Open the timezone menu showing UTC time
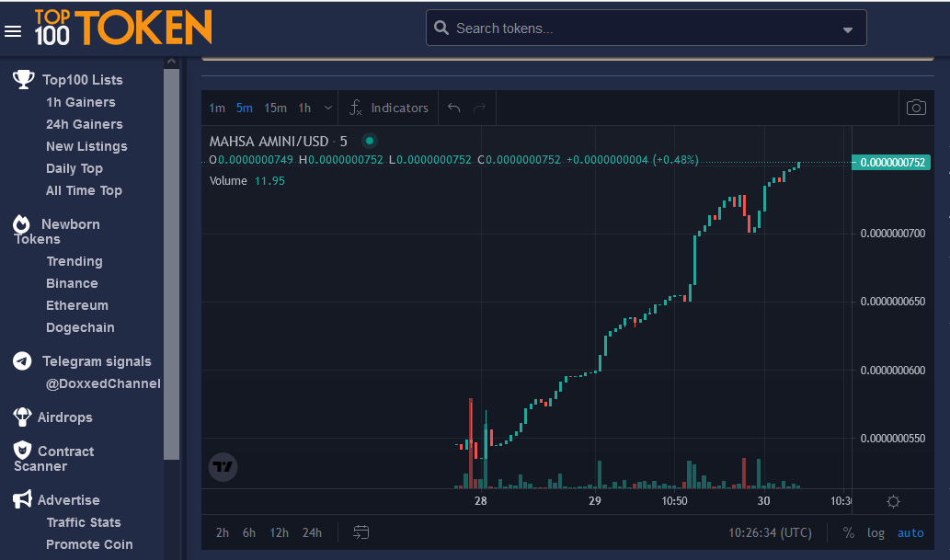Viewport: 950px width, 560px height. (770, 532)
